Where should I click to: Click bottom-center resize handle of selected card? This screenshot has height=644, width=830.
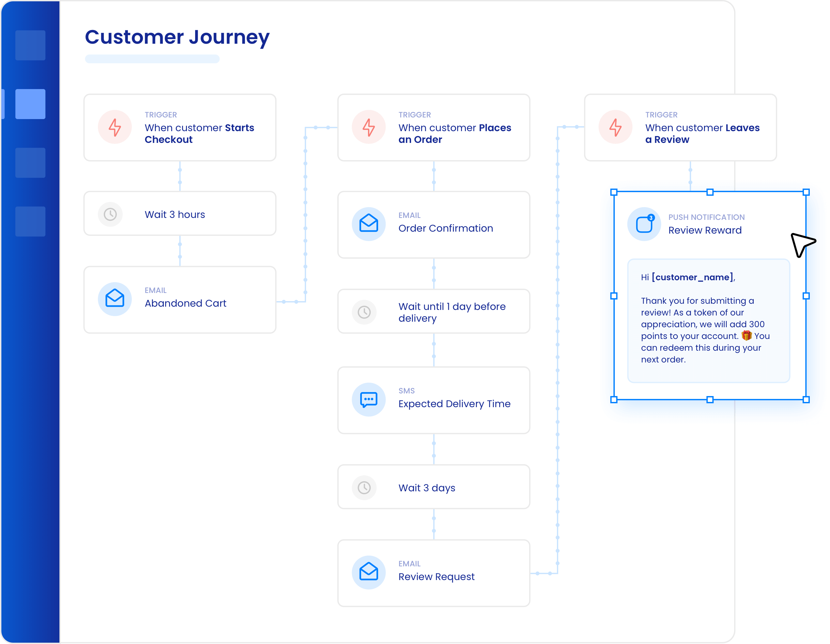[x=710, y=400]
